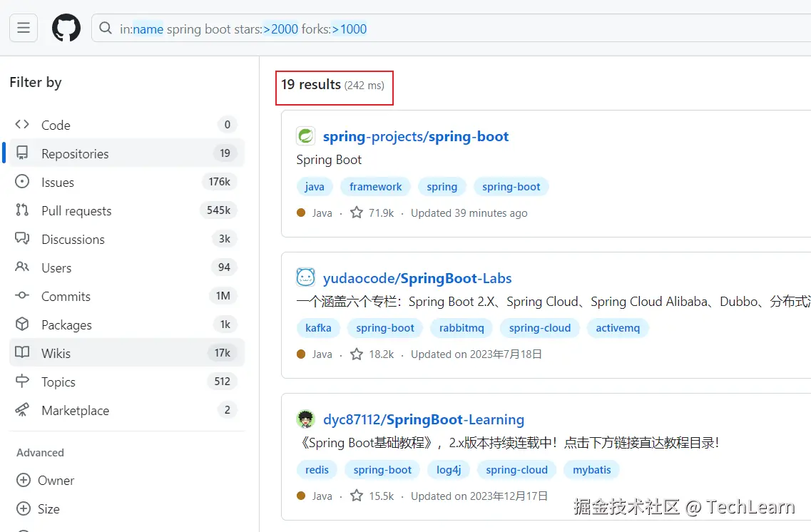Click spring-cloud tag under SpringBoot-Labs

540,328
